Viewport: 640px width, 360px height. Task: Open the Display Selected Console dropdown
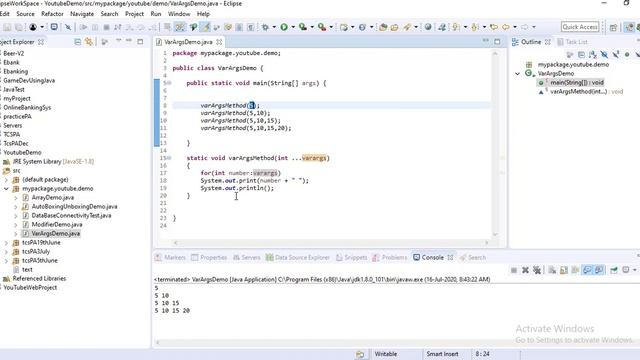coord(634,270)
